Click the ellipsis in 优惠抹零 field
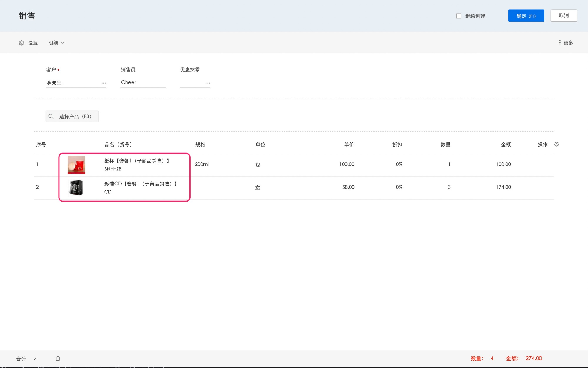The image size is (588, 368). tap(208, 83)
